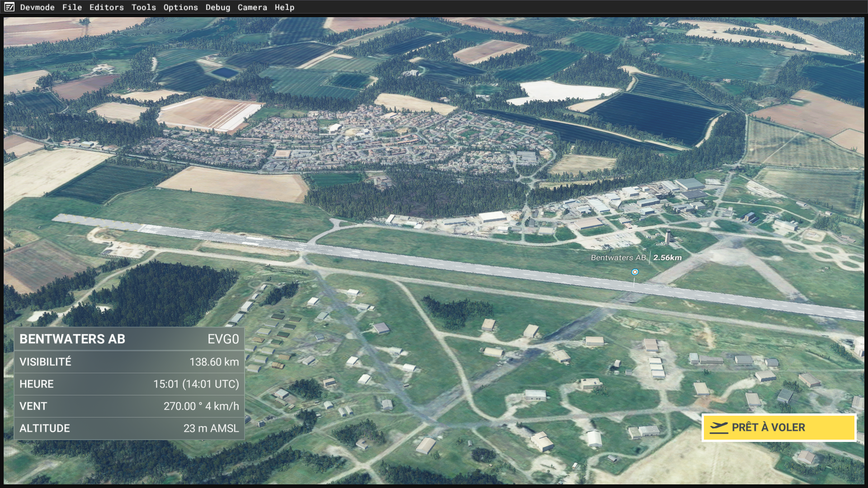Click the 2.56km distance label
Image resolution: width=868 pixels, height=488 pixels.
coord(667,258)
